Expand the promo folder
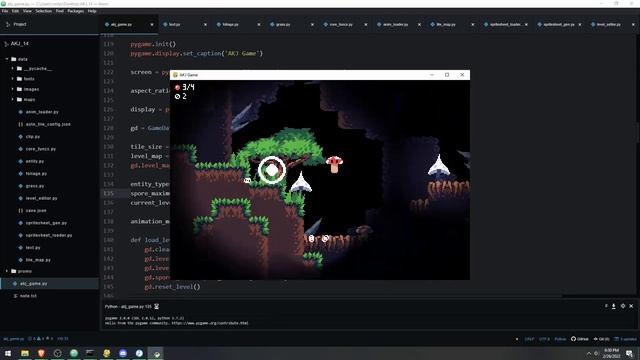 point(7,271)
